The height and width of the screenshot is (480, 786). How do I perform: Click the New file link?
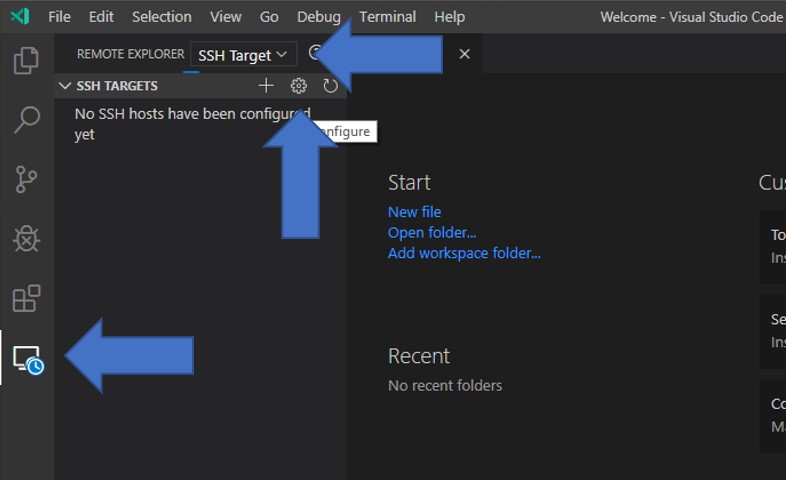(x=415, y=212)
